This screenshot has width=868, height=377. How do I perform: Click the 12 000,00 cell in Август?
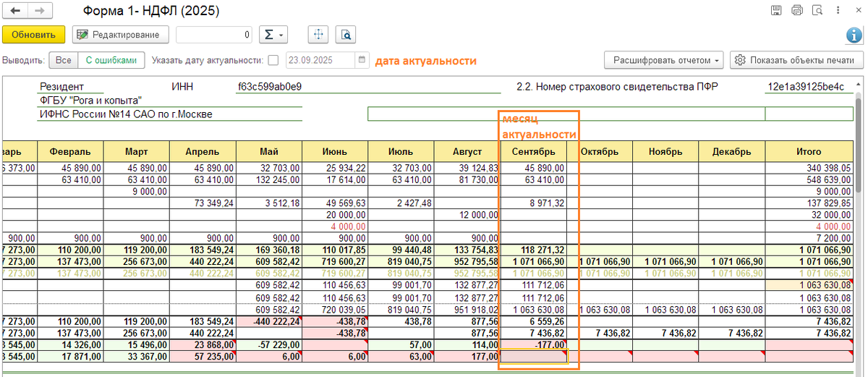pos(467,214)
